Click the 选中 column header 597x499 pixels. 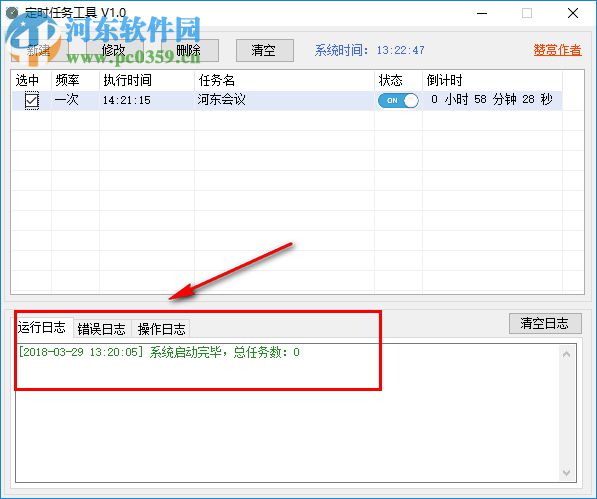[31, 80]
